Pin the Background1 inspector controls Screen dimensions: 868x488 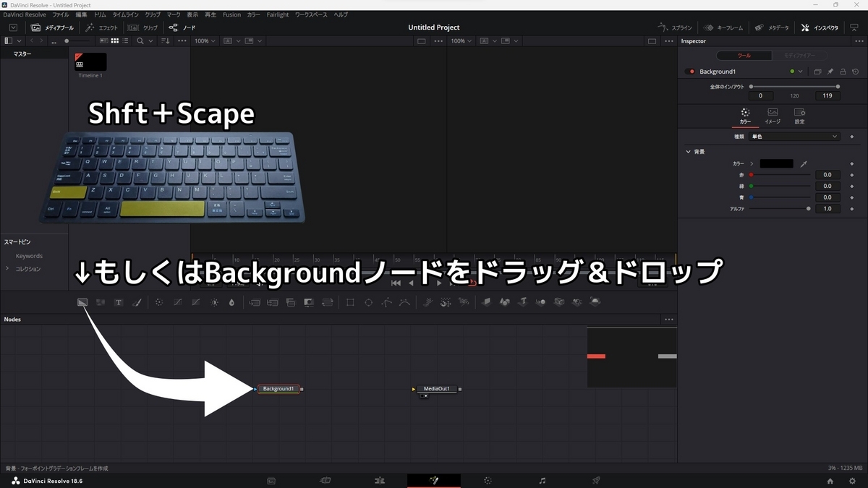click(830, 72)
